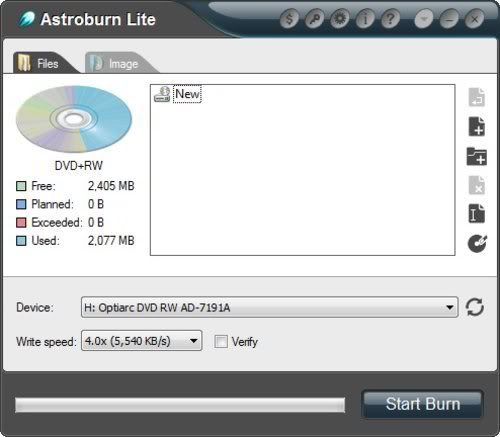Click the Device label
Screen dimensions: 500x437
click(x=35, y=307)
